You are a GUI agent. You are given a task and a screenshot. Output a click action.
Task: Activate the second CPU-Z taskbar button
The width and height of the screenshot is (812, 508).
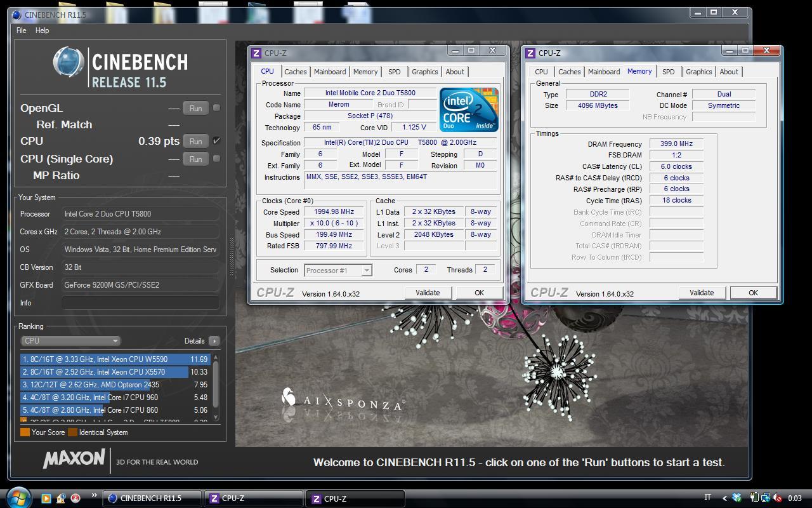(x=355, y=498)
